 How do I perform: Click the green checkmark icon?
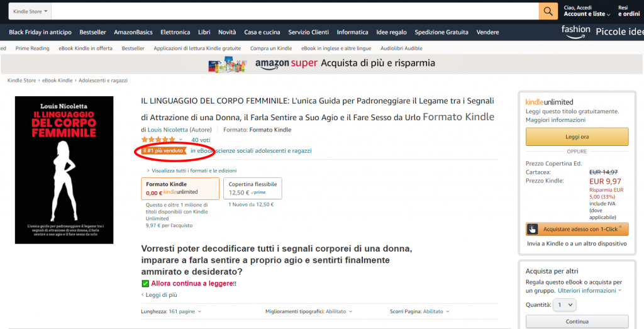tap(145, 284)
